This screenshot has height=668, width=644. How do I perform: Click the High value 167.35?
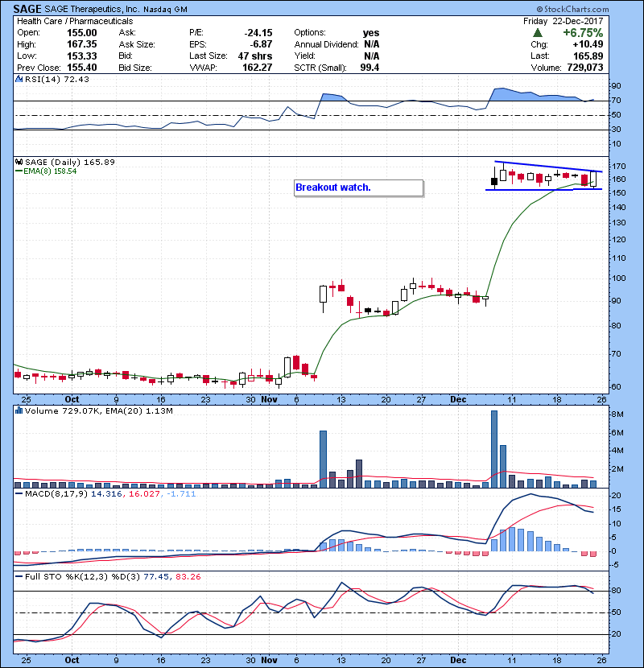click(x=82, y=44)
